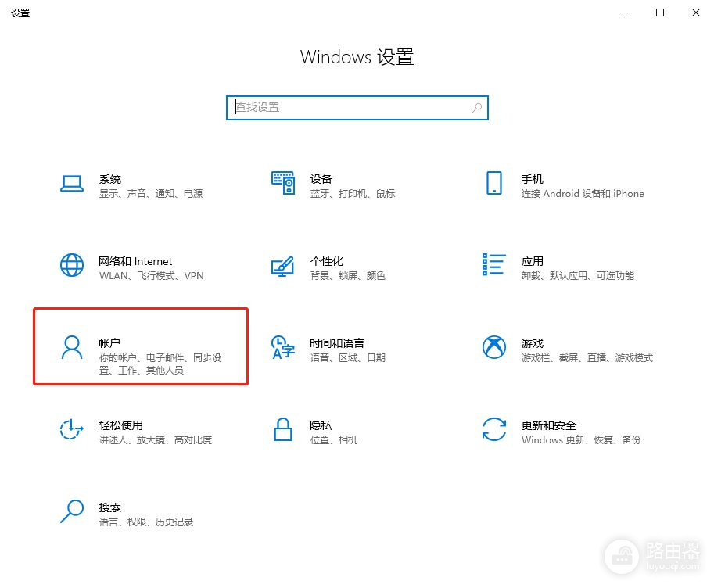This screenshot has height=588, width=714.
Task: Select the Network and Internet globe icon
Action: tap(72, 265)
